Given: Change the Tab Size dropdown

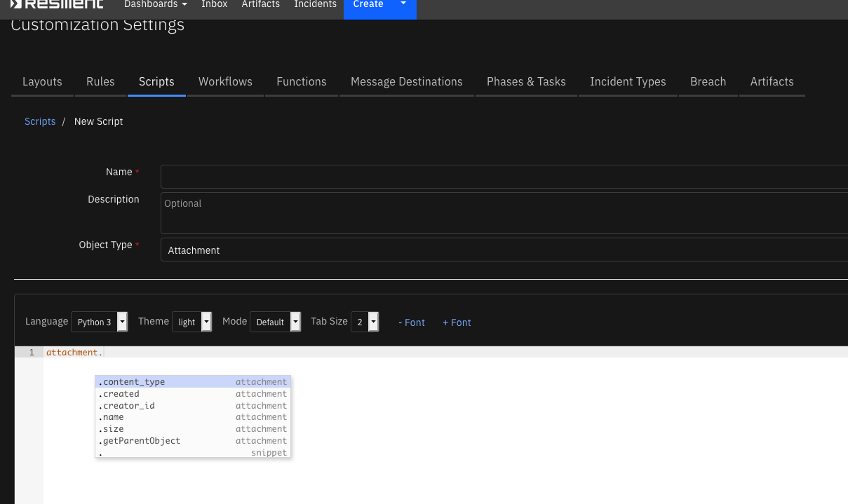Looking at the screenshot, I should tap(365, 322).
